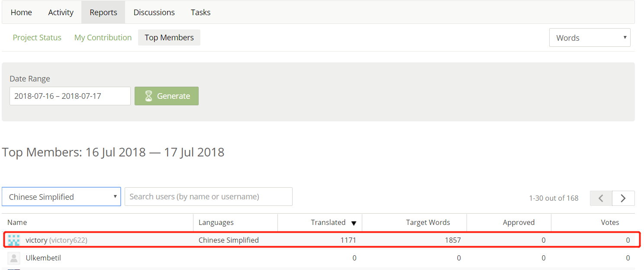Click victory's Votes count of 0
The image size is (644, 270).
click(x=628, y=240)
